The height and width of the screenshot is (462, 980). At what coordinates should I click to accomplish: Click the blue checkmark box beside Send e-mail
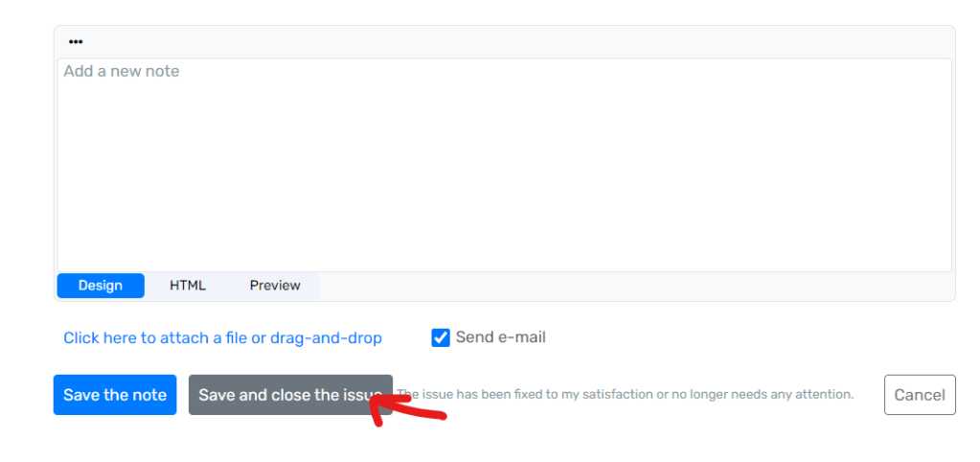pos(441,338)
